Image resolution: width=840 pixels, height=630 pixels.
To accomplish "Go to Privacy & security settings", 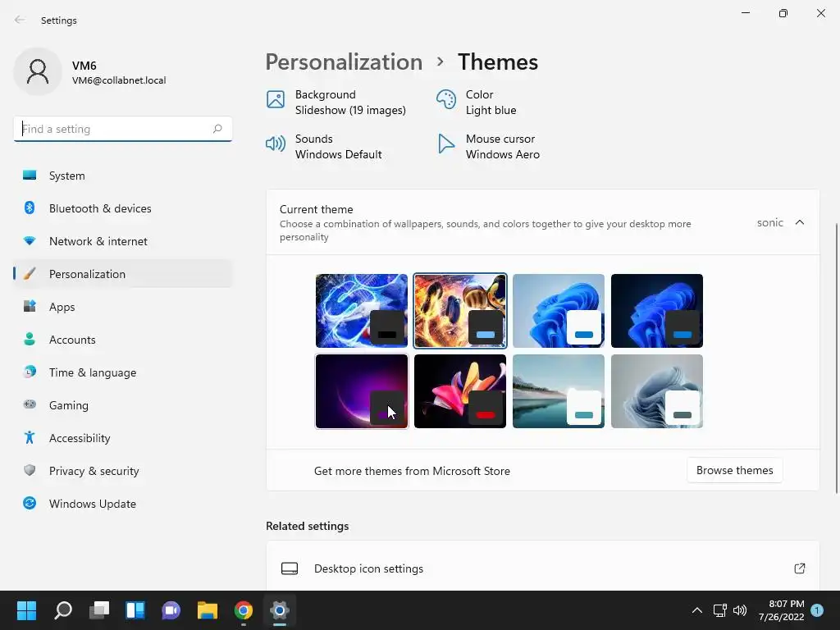I will click(123, 471).
